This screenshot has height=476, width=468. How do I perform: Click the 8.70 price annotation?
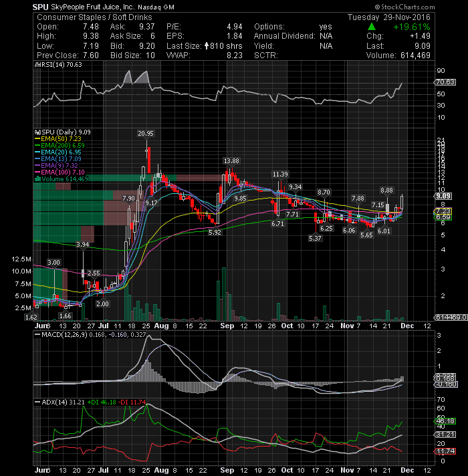(324, 192)
